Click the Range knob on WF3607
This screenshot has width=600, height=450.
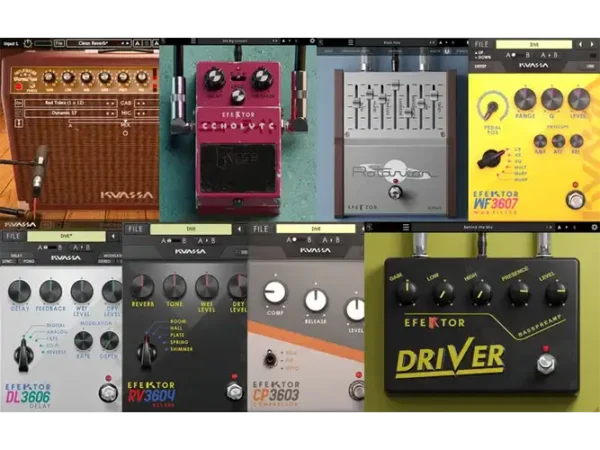coord(525,99)
